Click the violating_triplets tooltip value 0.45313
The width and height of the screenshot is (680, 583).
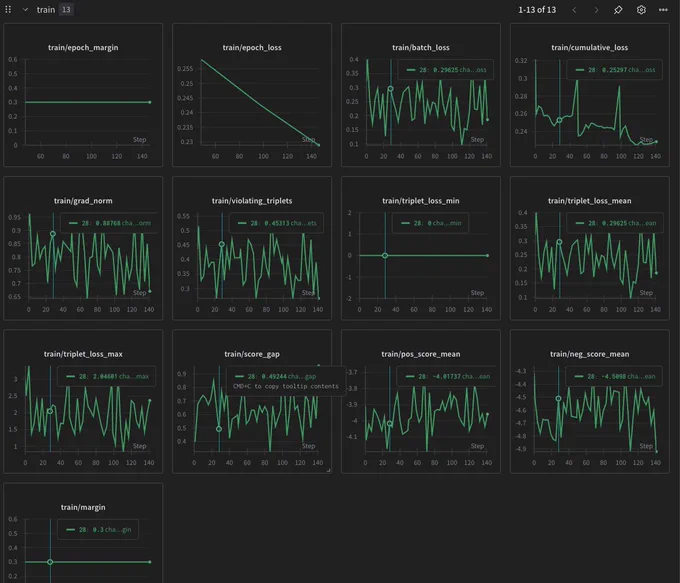click(x=277, y=223)
